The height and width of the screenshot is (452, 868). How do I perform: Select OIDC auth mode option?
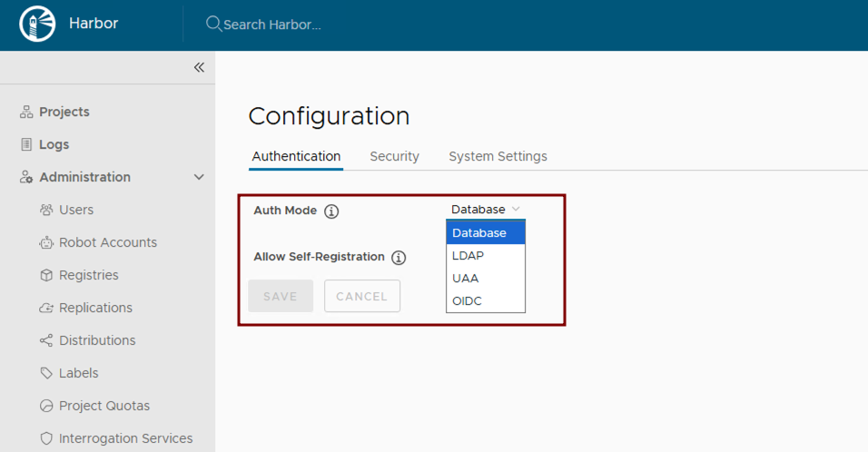467,300
